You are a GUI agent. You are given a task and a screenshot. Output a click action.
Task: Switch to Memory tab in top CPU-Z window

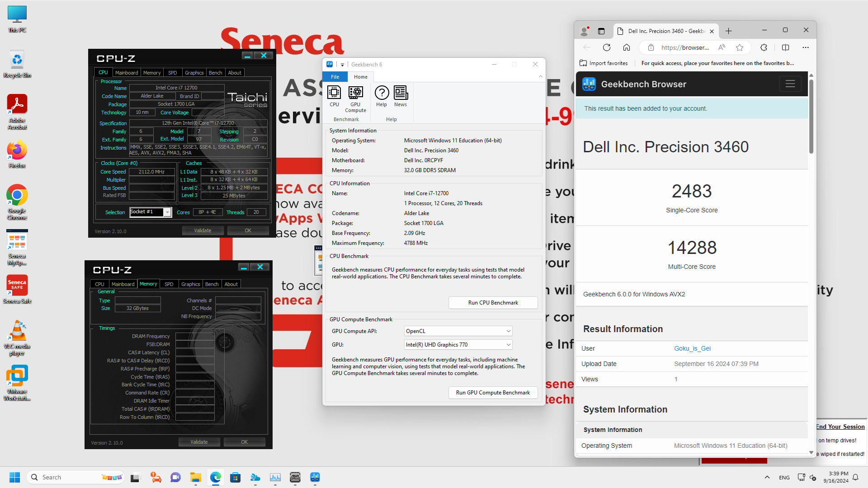(152, 73)
